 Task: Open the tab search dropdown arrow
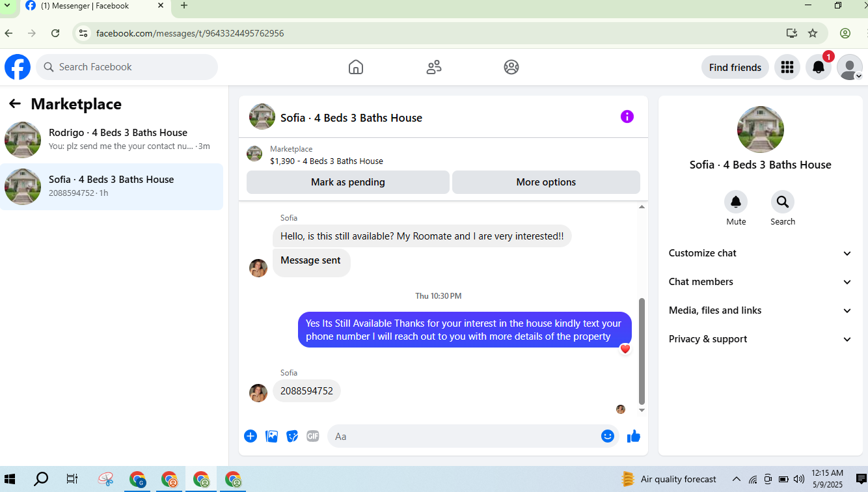pyautogui.click(x=7, y=6)
